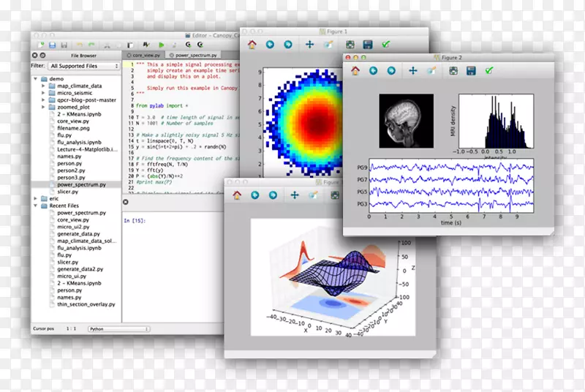Open the Python language dropdown in status bar
Viewport: 585px width, 392px height.
tap(118, 329)
